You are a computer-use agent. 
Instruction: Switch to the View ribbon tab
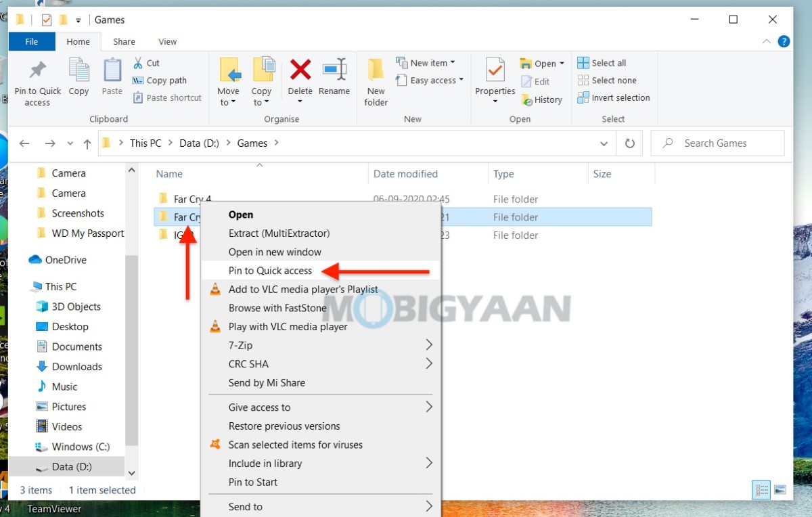click(x=167, y=41)
